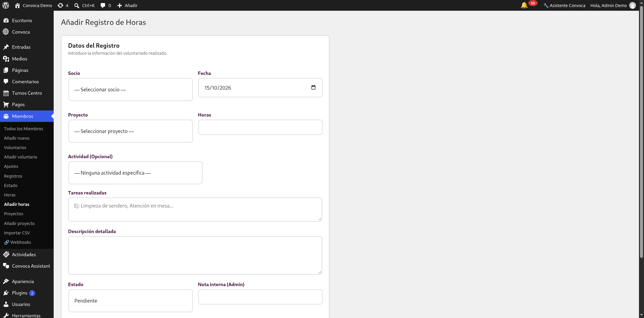Click the Turnos Centro calendar icon

click(x=6, y=93)
